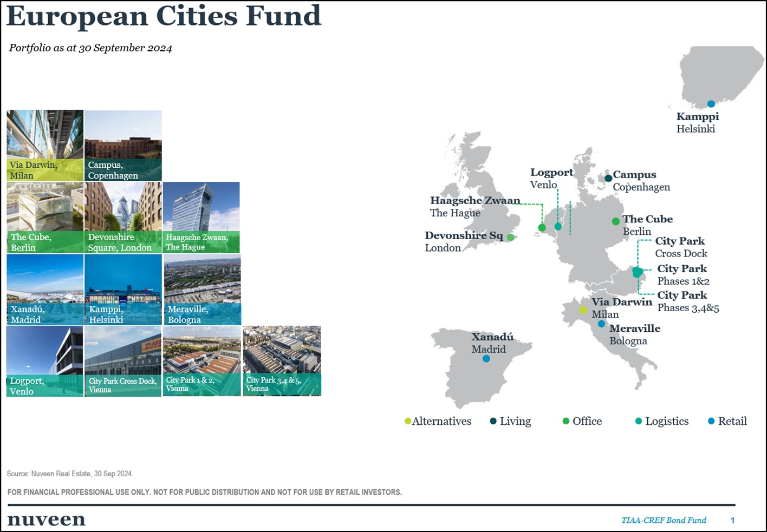Click the teal Venlo marker below Logport
Screen dimensions: 767x532
pos(558,227)
